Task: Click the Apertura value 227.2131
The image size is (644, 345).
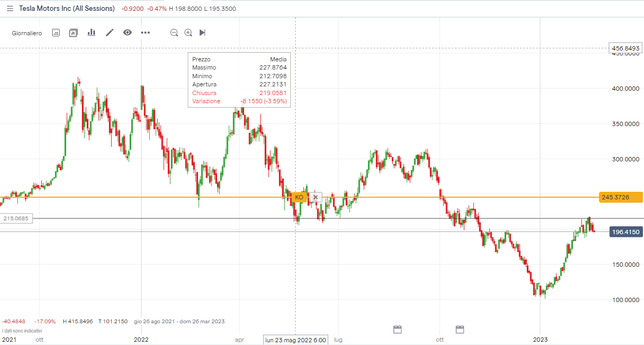Action: pos(273,84)
